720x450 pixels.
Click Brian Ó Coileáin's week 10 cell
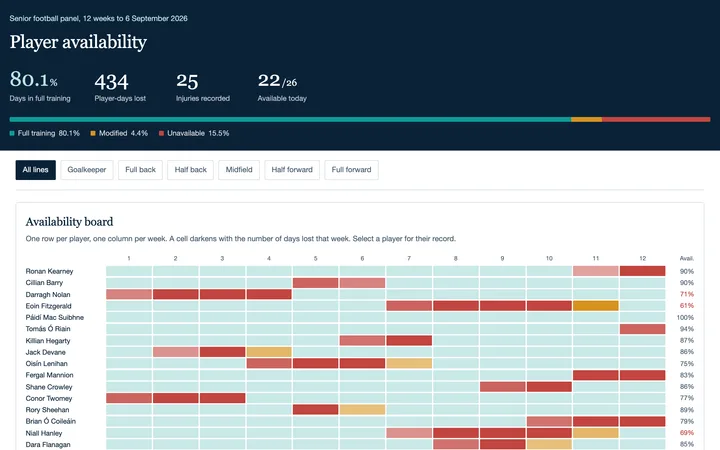coord(549,421)
